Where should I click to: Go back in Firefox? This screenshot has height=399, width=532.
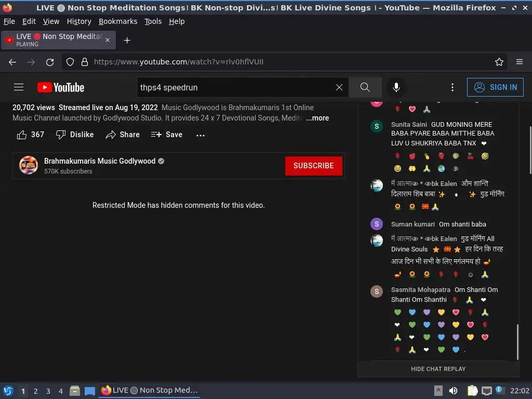tap(12, 62)
